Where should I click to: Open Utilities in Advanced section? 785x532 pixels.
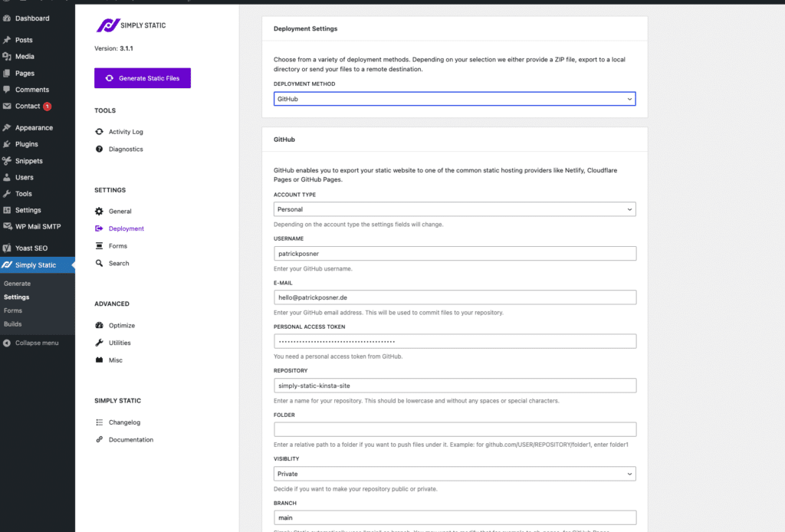[x=120, y=343]
